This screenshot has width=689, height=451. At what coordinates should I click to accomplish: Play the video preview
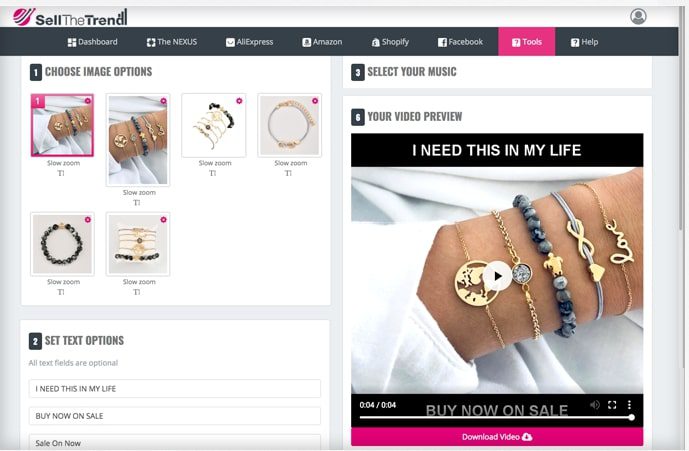(497, 276)
